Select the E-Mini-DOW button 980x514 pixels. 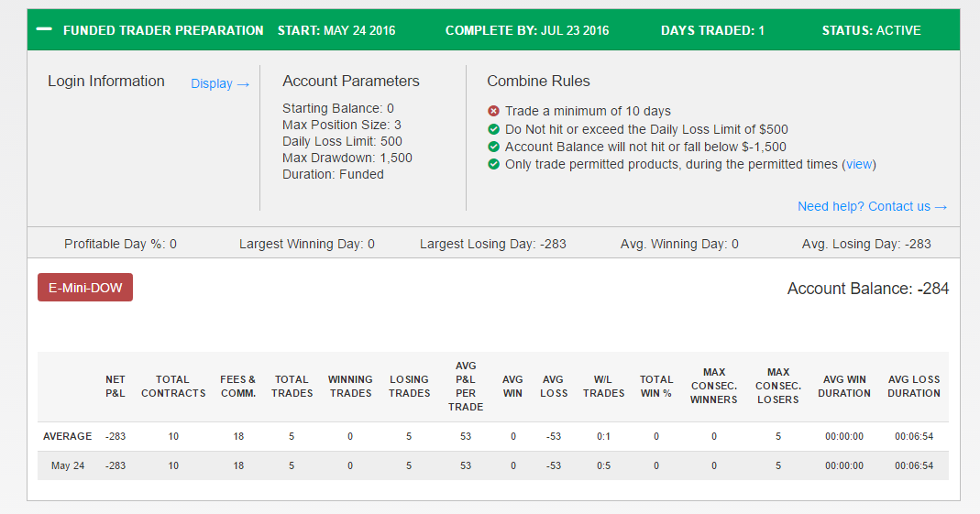coord(85,288)
